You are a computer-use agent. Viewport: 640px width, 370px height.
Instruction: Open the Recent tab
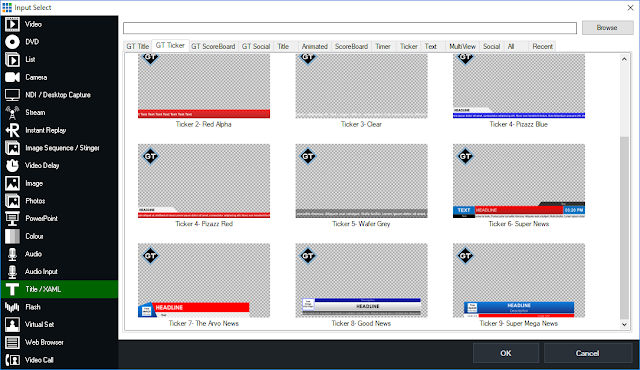(542, 47)
